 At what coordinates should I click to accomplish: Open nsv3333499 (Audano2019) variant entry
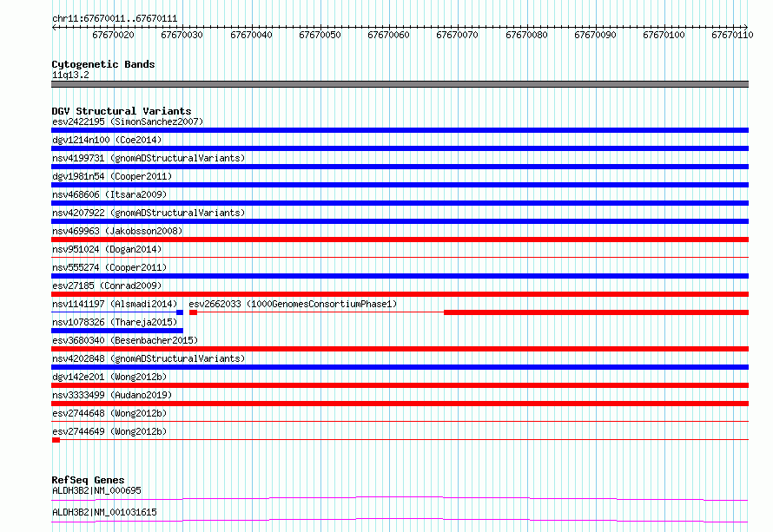[112, 395]
